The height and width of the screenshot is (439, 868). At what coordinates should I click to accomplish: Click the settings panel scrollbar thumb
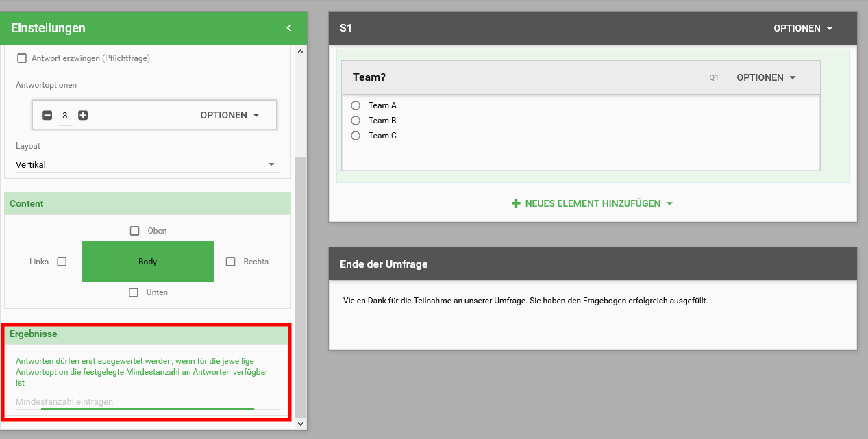point(299,287)
